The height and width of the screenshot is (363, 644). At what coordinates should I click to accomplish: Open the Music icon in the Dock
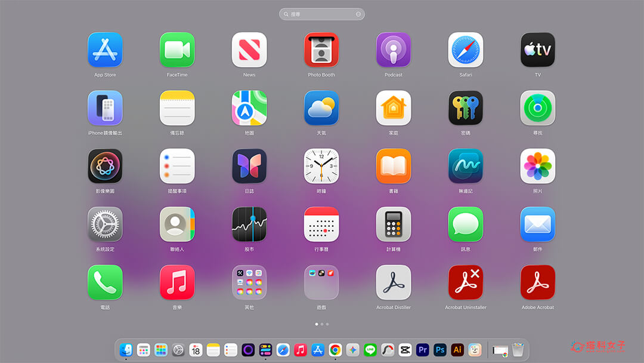[300, 350]
